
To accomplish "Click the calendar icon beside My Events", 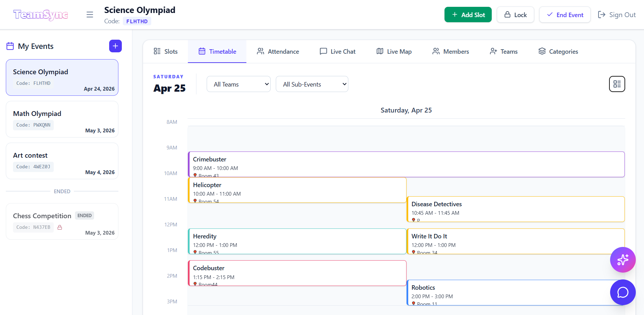I will point(10,46).
